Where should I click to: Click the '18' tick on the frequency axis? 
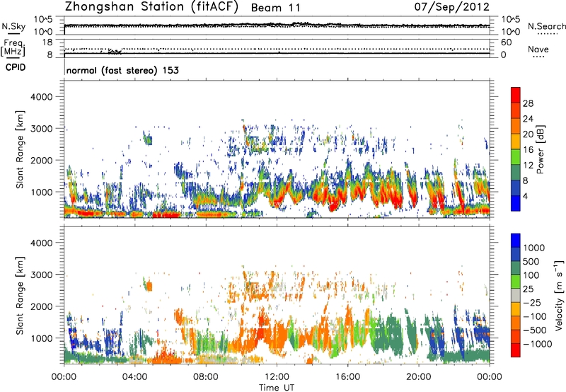tap(47, 42)
